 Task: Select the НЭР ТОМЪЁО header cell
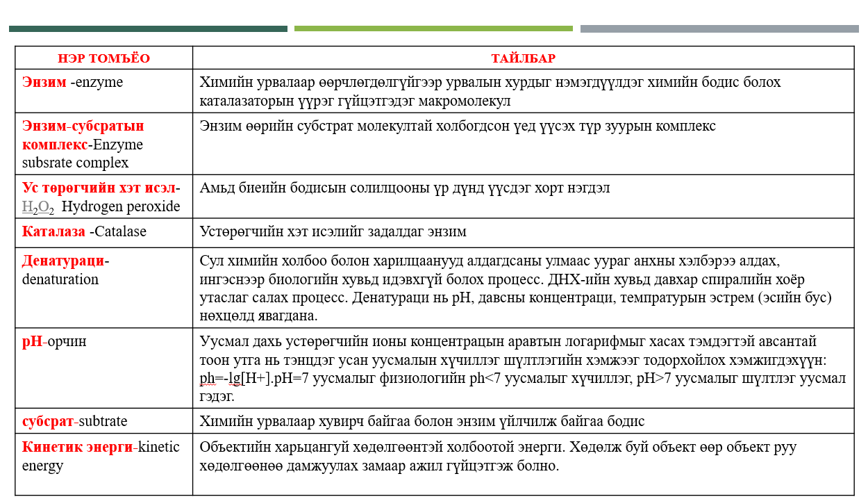101,58
